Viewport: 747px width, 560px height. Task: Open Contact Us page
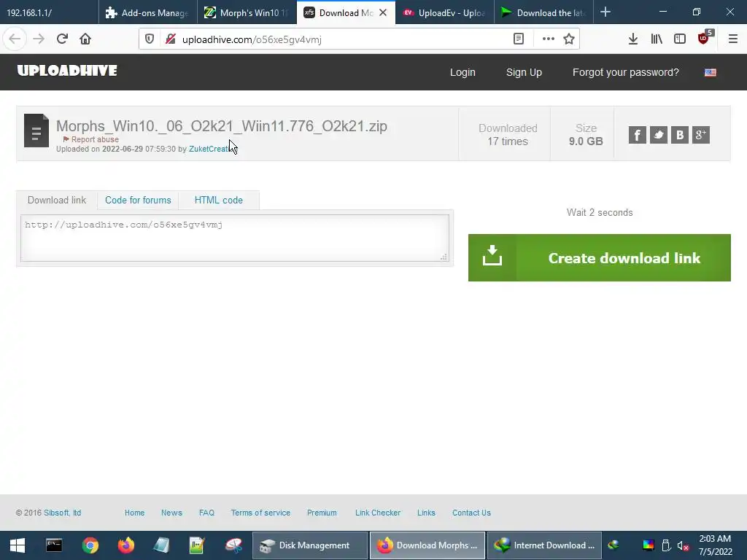(x=472, y=513)
